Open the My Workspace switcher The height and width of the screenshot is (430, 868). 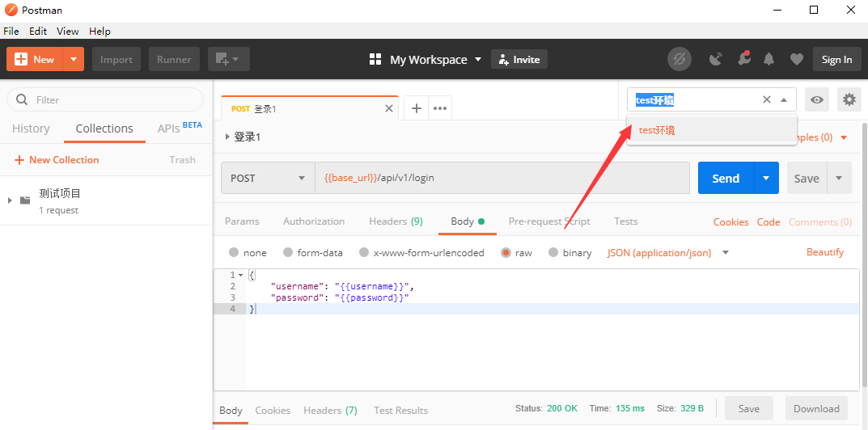click(426, 59)
